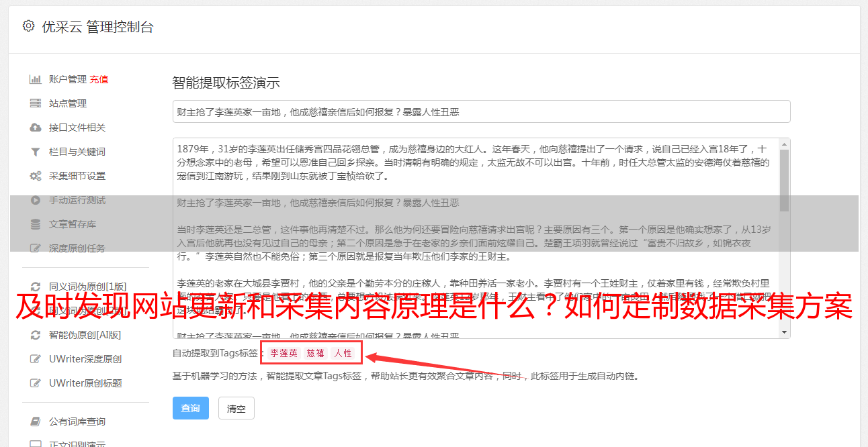Open the 栏目与关键词 filter icon

36,152
